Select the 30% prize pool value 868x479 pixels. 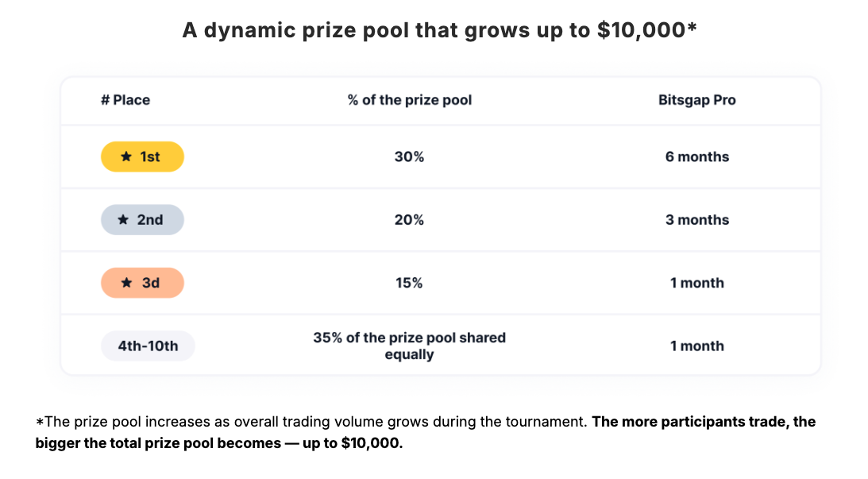[409, 157]
